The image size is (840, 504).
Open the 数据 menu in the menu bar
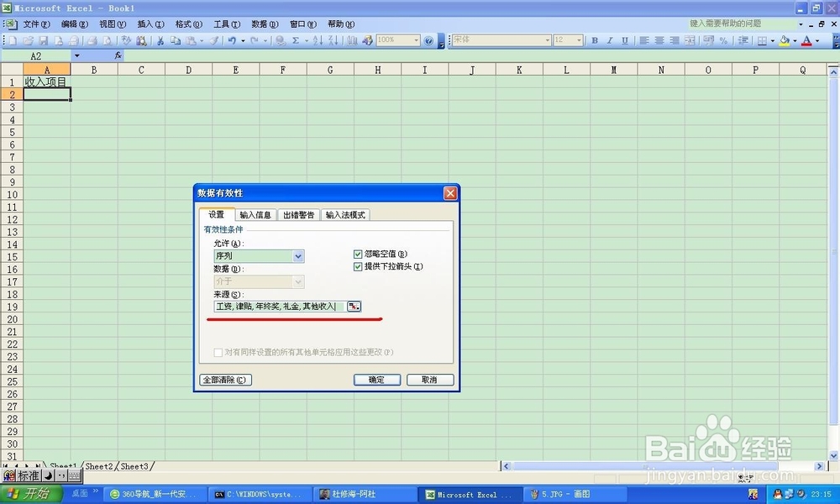tap(265, 24)
